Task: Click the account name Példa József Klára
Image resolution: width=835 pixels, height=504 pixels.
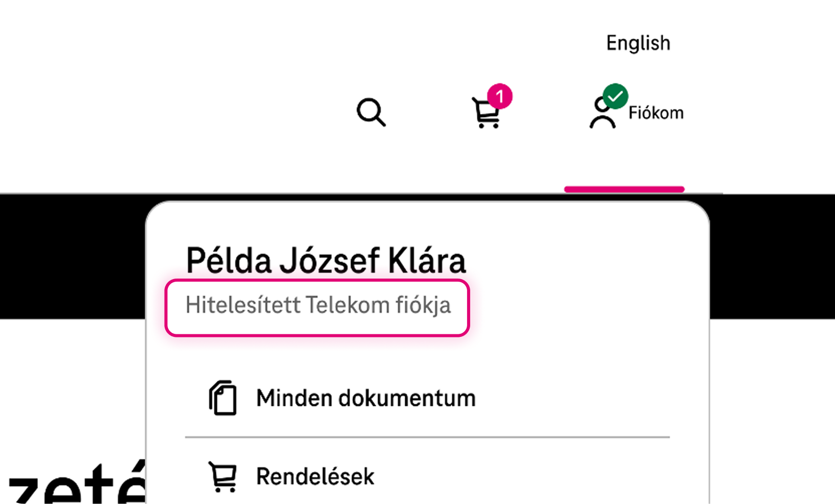Action: point(326,260)
